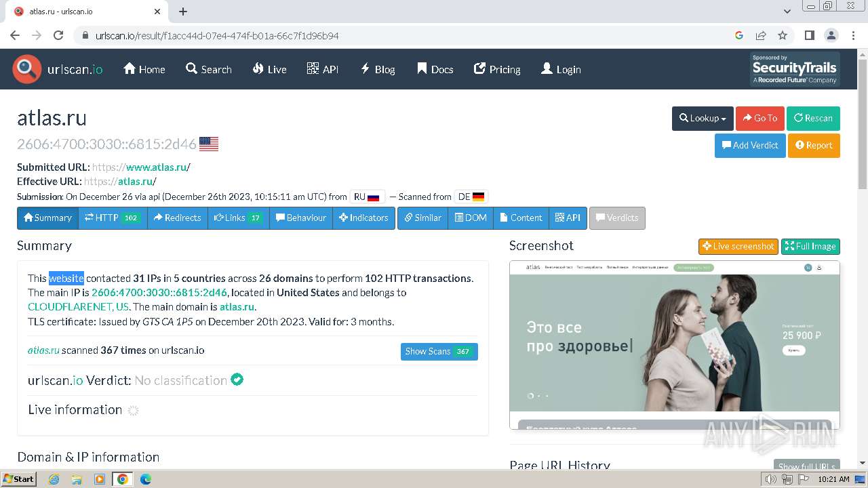Open the Windows Start menu
Viewport: 868px width, 488px height.
click(x=19, y=479)
